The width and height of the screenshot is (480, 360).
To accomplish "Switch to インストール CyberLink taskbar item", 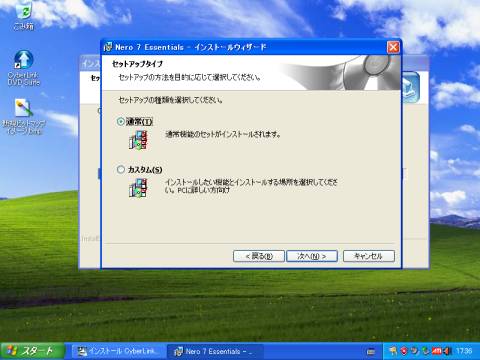I will 118,351.
